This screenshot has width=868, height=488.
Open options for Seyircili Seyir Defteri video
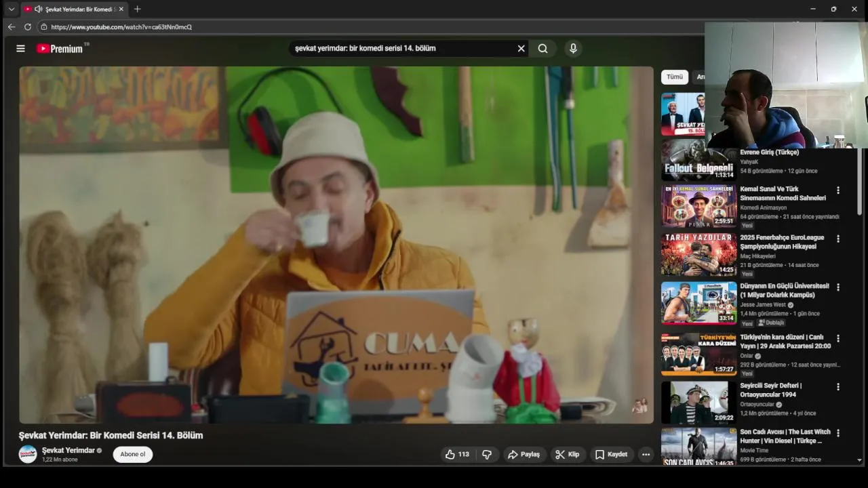pyautogui.click(x=838, y=387)
